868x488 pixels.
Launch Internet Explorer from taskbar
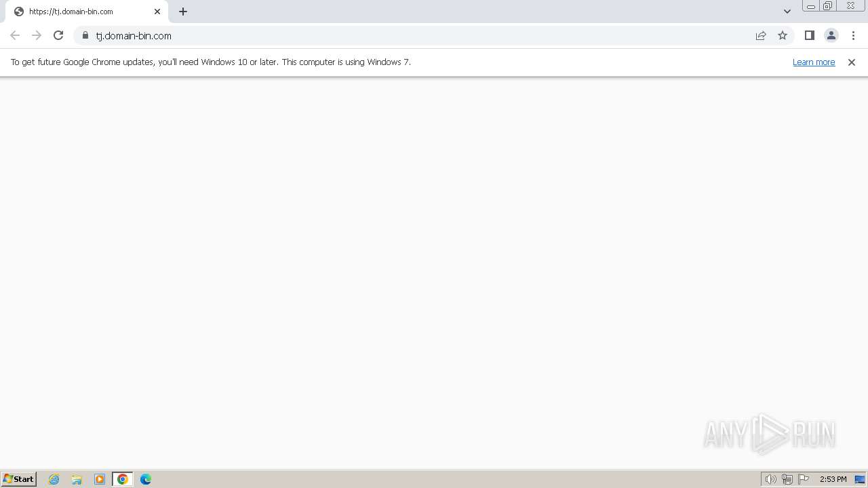(x=54, y=479)
